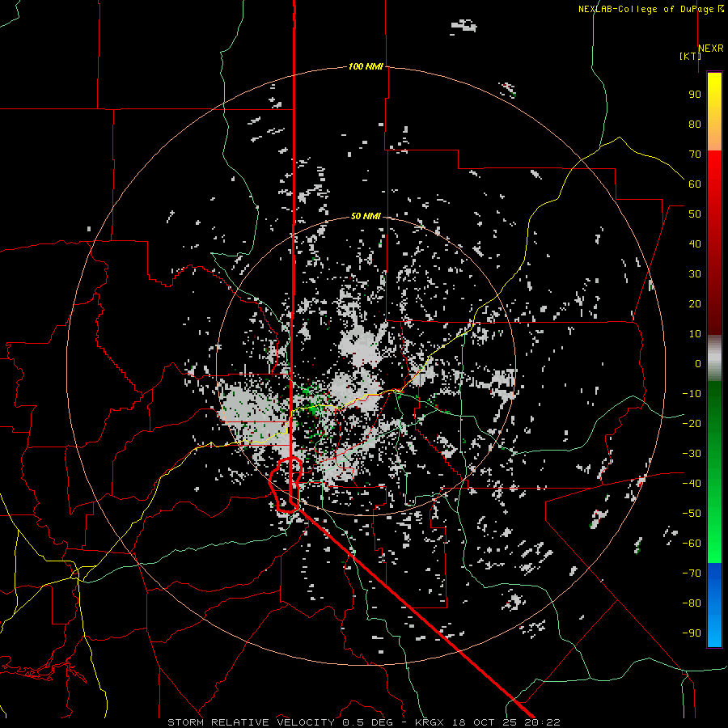The width and height of the screenshot is (728, 728).
Task: Click the -70 scale label
Action: pos(692,574)
